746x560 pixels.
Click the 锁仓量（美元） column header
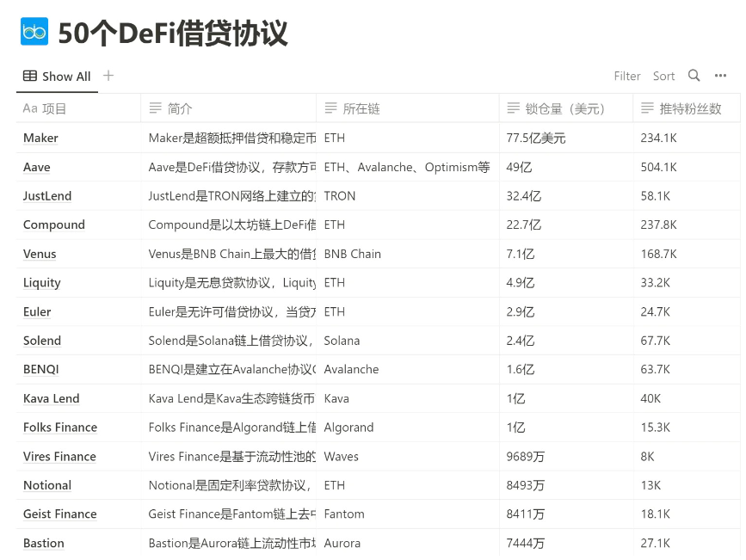tap(566, 108)
